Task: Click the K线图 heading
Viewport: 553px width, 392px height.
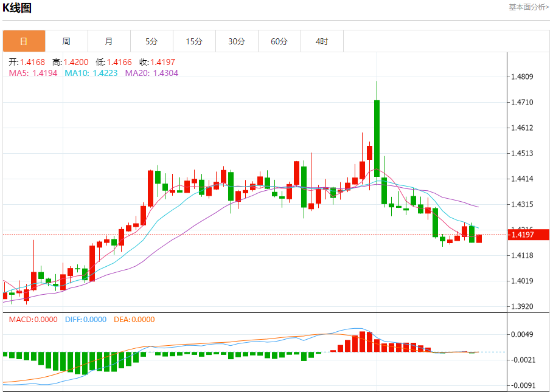Action: [17, 8]
